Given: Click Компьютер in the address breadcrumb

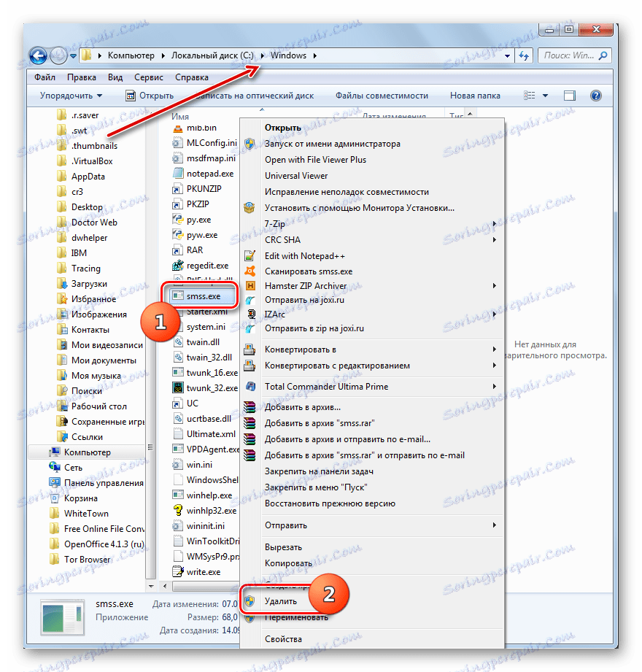Looking at the screenshot, I should [131, 55].
